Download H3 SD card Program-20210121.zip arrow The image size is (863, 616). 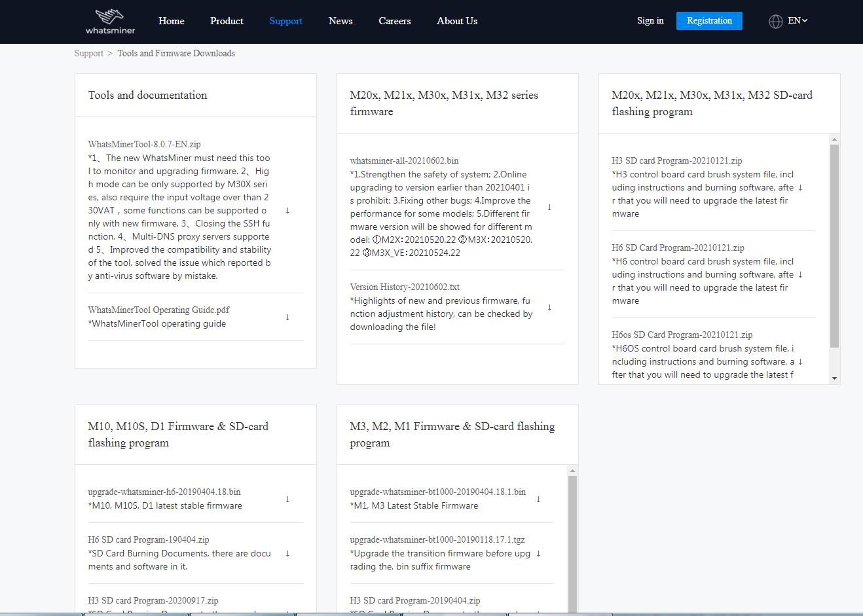tap(800, 187)
